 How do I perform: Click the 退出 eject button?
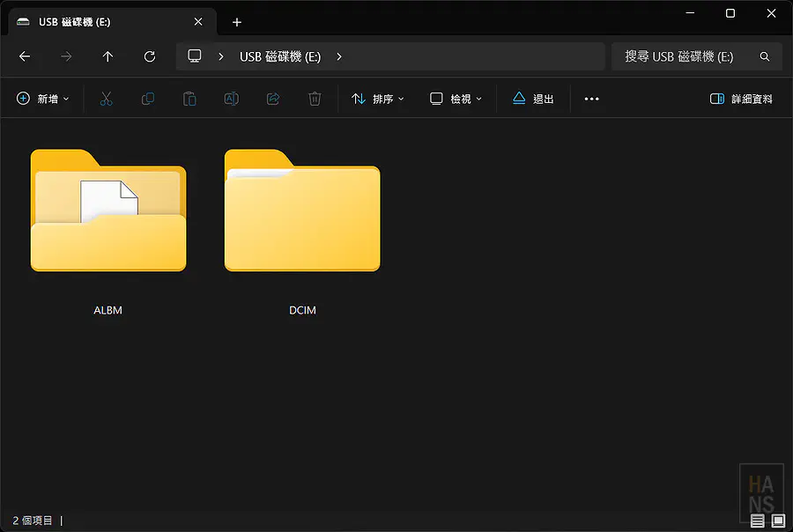click(533, 99)
